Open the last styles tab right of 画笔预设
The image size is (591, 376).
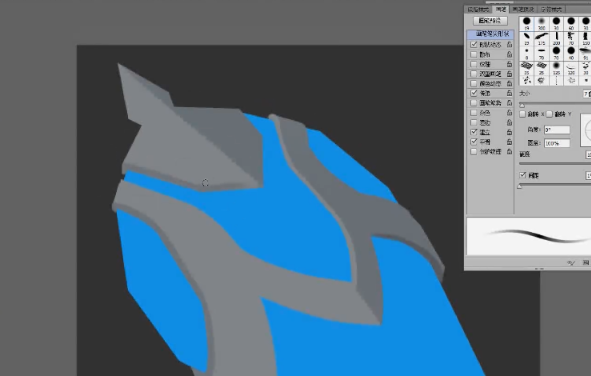551,9
